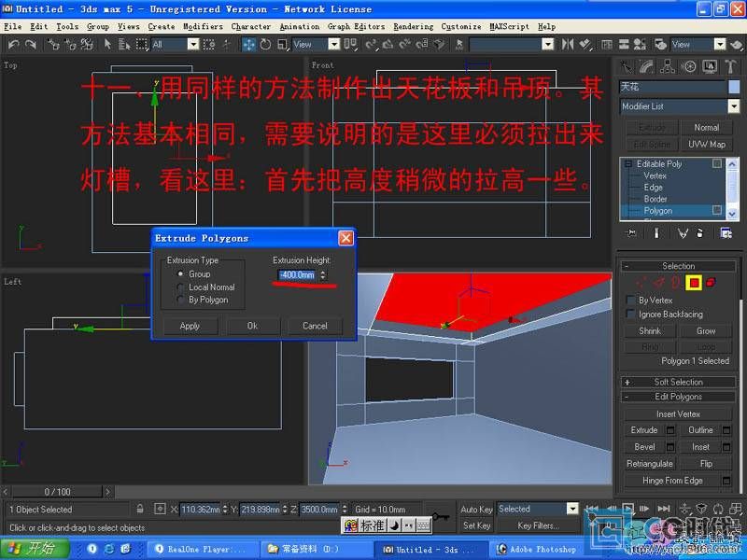Image resolution: width=747 pixels, height=560 pixels.
Task: Select Vertex sub-object icon in Selection
Action: pyautogui.click(x=641, y=283)
